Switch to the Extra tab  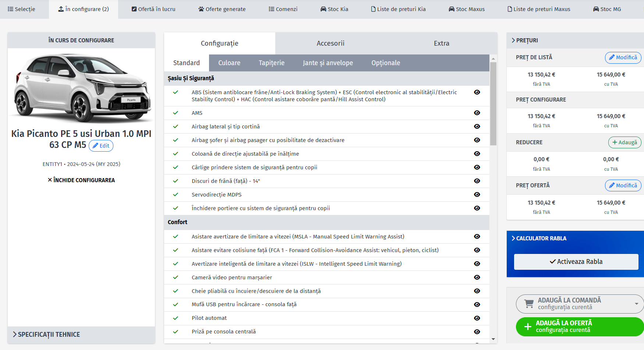[x=442, y=43]
